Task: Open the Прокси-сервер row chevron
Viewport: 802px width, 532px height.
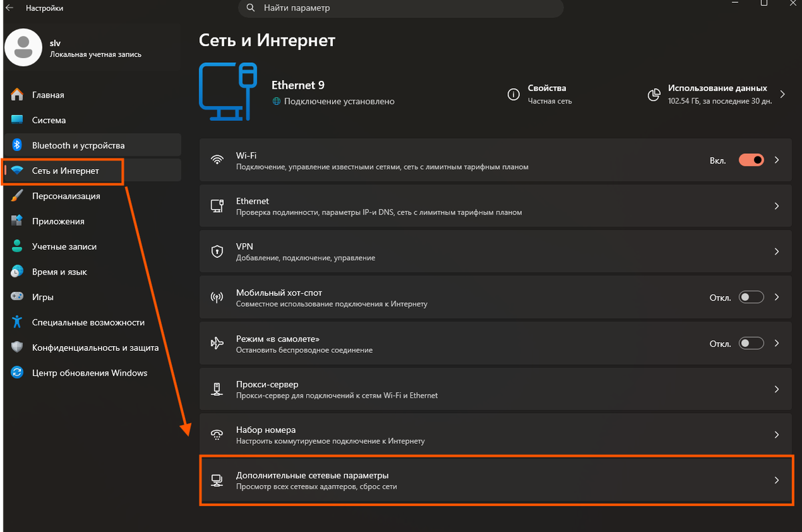Action: [777, 389]
